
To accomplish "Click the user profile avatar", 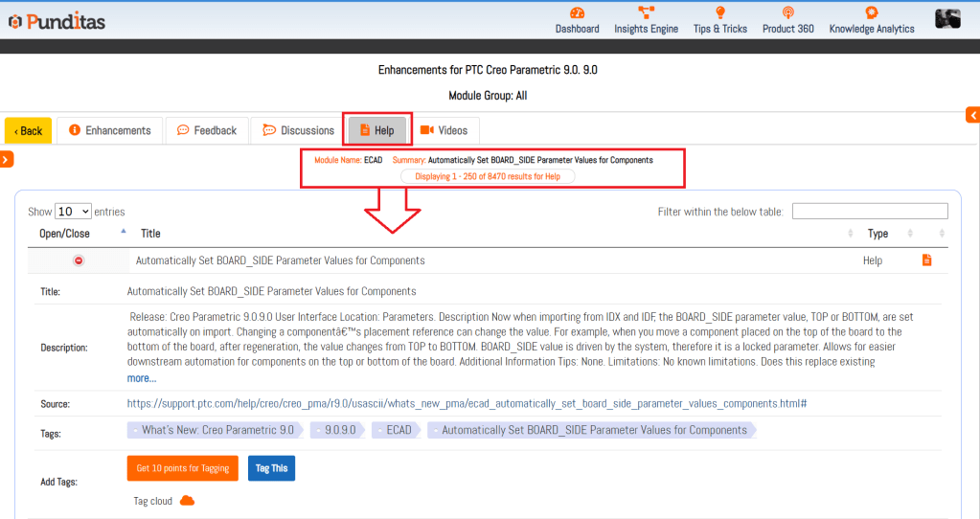I will pos(947,19).
